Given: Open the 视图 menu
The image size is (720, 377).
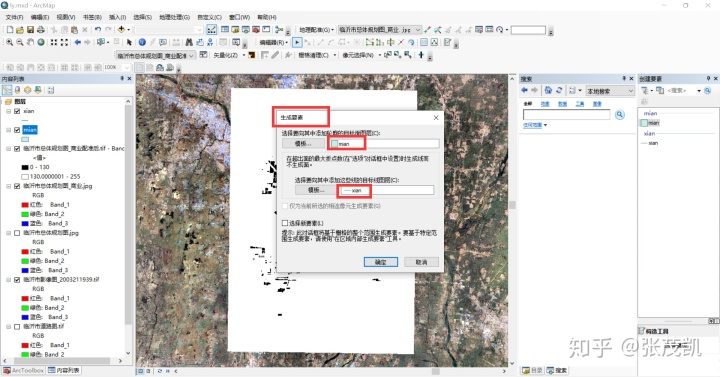Looking at the screenshot, I should [66, 17].
